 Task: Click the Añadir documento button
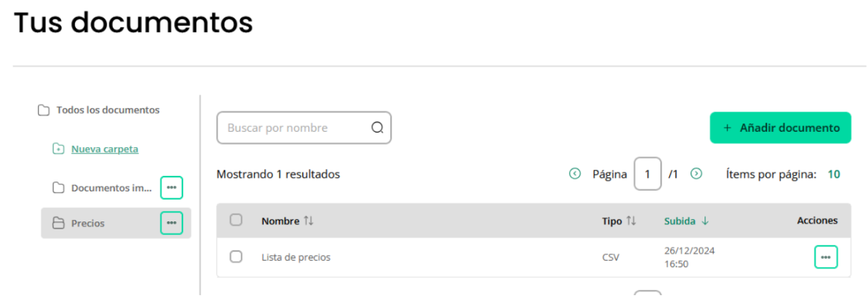coord(780,128)
